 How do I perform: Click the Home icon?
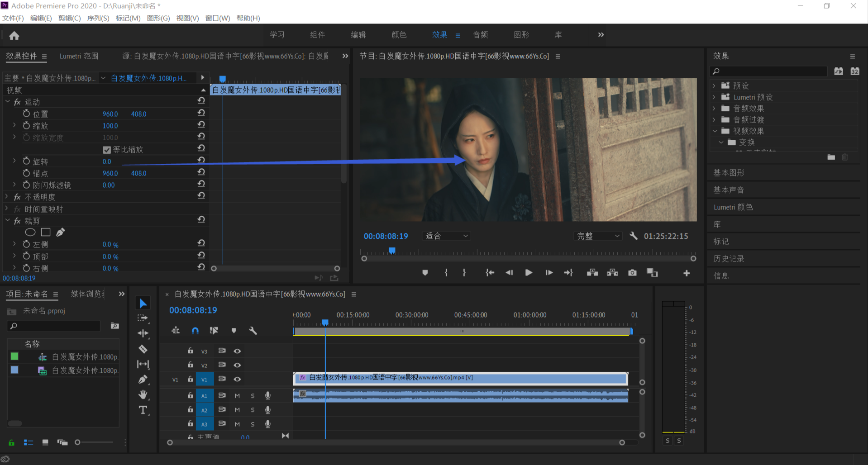pos(14,36)
